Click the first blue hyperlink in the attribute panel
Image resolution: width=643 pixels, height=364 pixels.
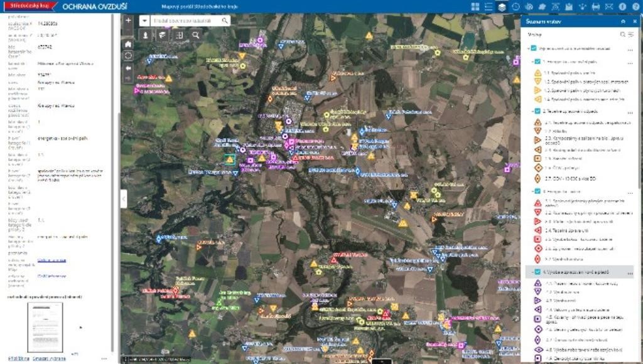51,260
